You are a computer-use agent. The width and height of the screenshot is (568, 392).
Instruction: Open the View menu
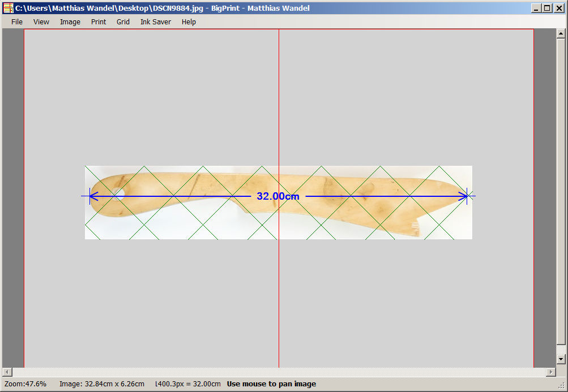[41, 22]
